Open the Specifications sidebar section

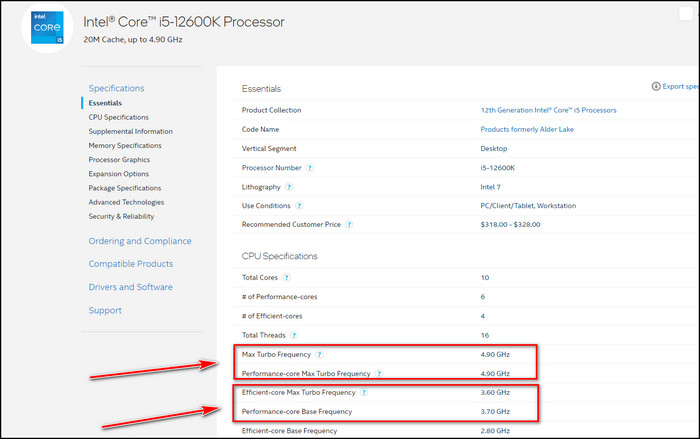(x=116, y=88)
